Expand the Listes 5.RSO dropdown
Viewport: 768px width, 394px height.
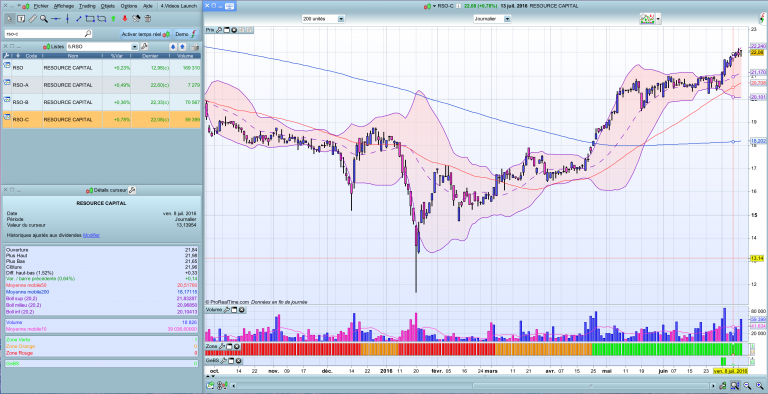[134, 47]
